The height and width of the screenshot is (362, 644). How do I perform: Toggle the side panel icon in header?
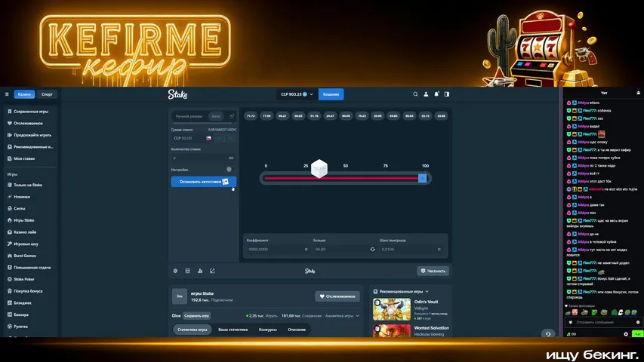(x=447, y=94)
